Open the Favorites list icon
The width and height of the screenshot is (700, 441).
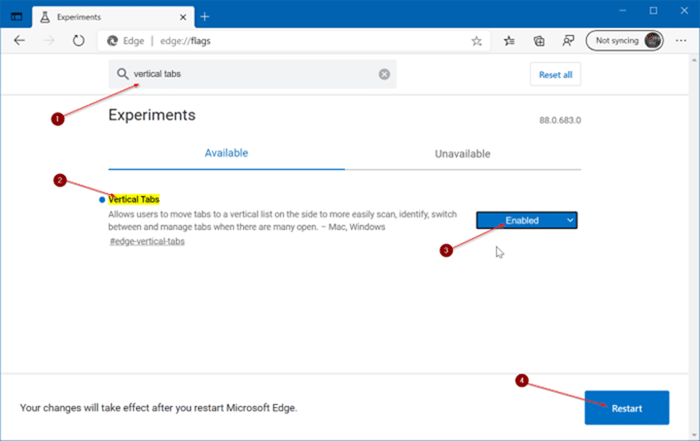tap(509, 41)
